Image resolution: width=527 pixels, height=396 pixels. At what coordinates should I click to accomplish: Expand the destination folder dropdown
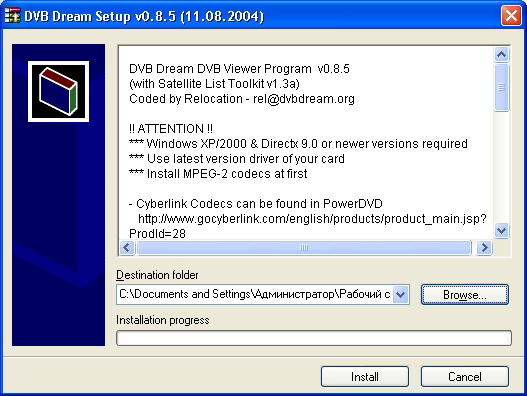click(401, 295)
